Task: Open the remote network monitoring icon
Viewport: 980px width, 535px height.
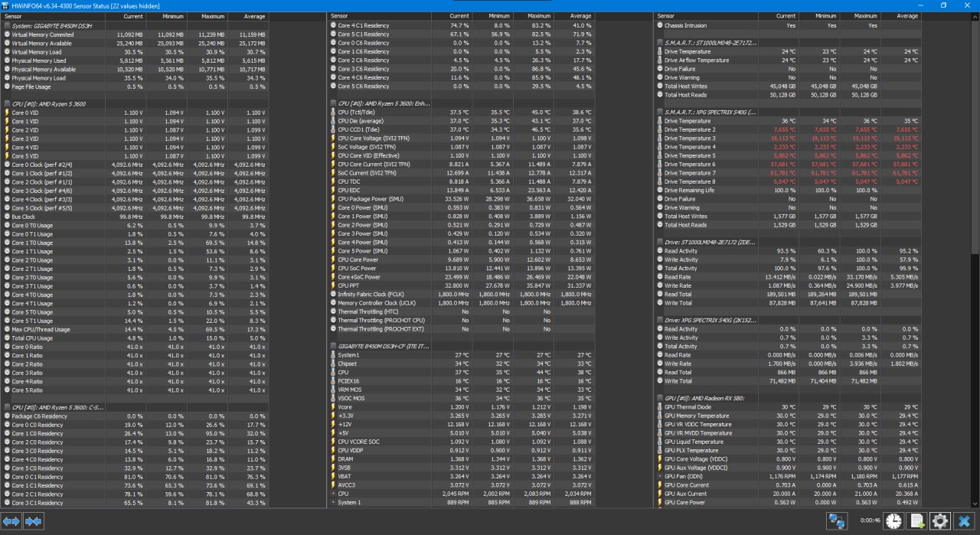Action: (837, 521)
